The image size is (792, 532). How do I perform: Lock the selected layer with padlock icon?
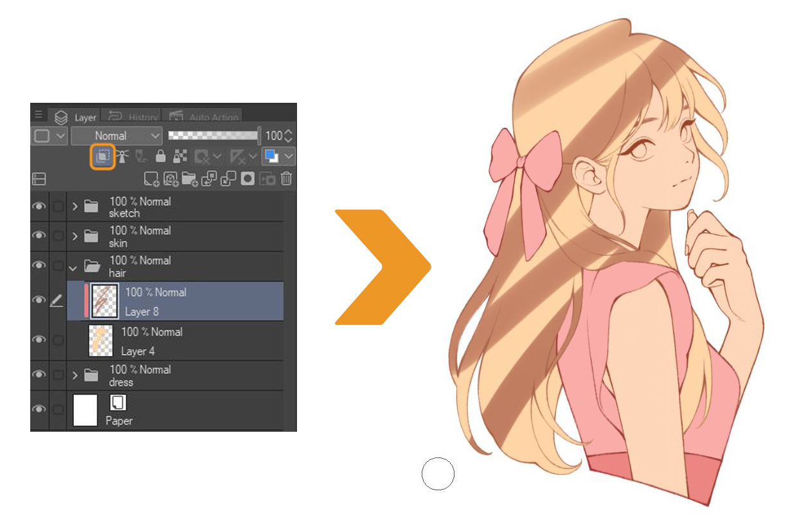click(x=159, y=155)
